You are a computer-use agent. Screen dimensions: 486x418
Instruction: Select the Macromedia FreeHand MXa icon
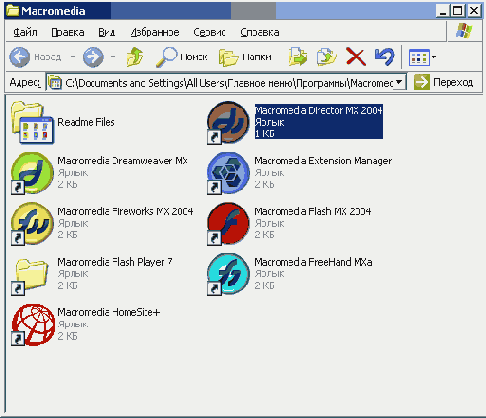click(228, 274)
